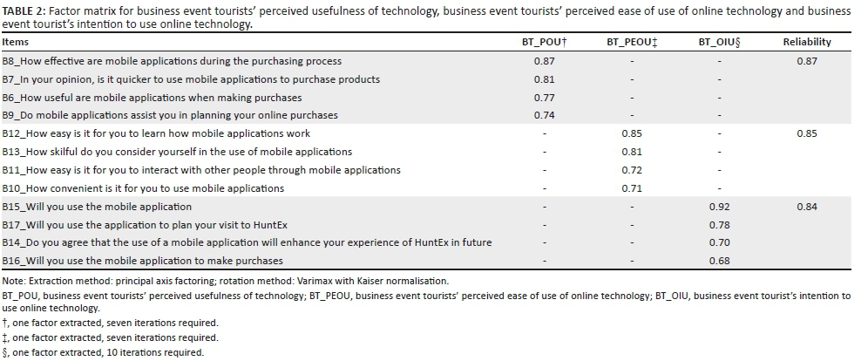Image resolution: width=868 pixels, height=361 pixels.
Task: Click the Reliability column header
Action: click(806, 42)
